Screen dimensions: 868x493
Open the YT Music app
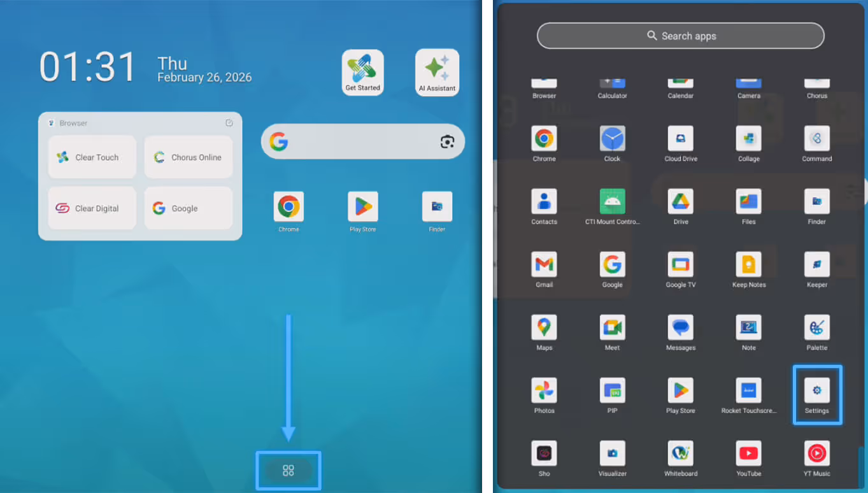coord(817,459)
